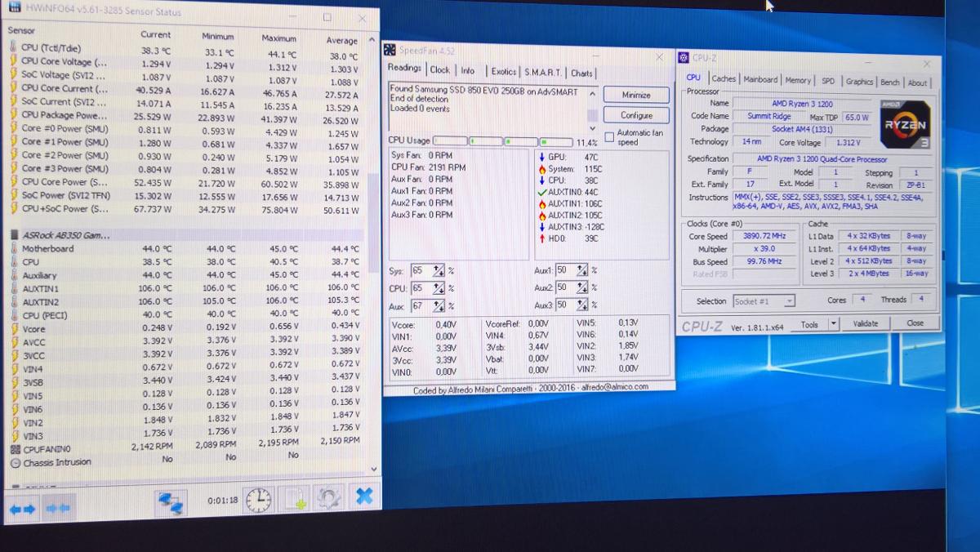Click the Close button in CPU-Z
Image resolution: width=980 pixels, height=552 pixels.
(915, 323)
